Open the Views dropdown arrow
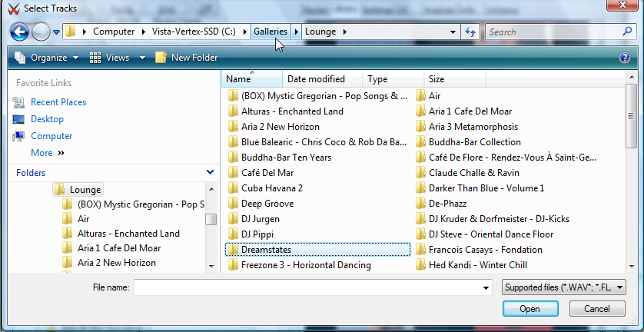644x332 pixels. point(142,58)
